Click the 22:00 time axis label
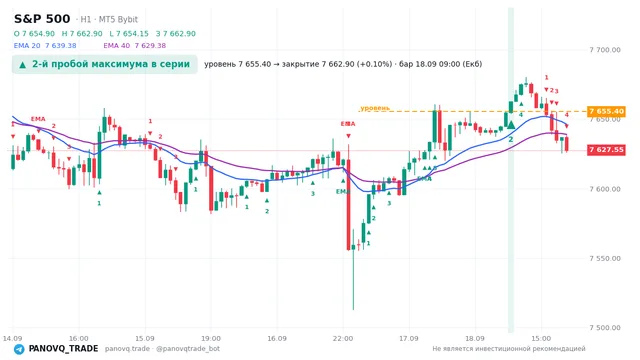Viewport: 640px width, 360px height. click(x=343, y=338)
